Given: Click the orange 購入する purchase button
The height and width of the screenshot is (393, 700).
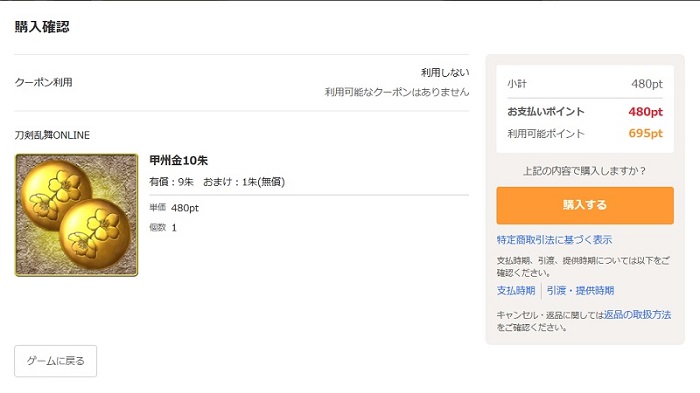Looking at the screenshot, I should click(x=585, y=205).
